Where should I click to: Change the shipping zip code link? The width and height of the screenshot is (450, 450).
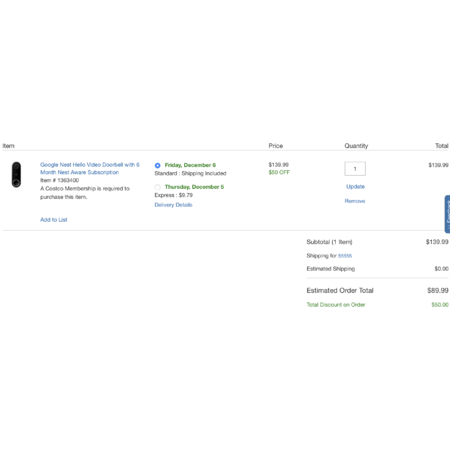[345, 256]
